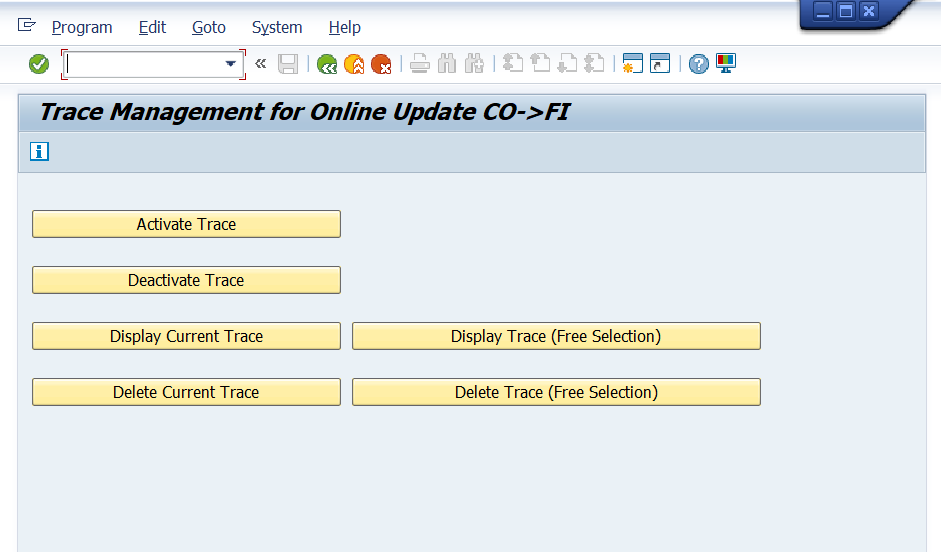Open the window system menu icon
The width and height of the screenshot is (941, 552).
coord(26,25)
